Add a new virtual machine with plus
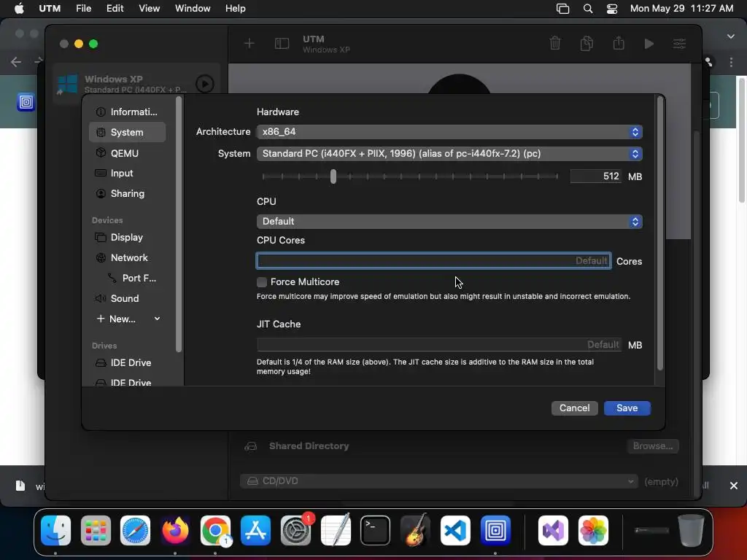 (249, 44)
